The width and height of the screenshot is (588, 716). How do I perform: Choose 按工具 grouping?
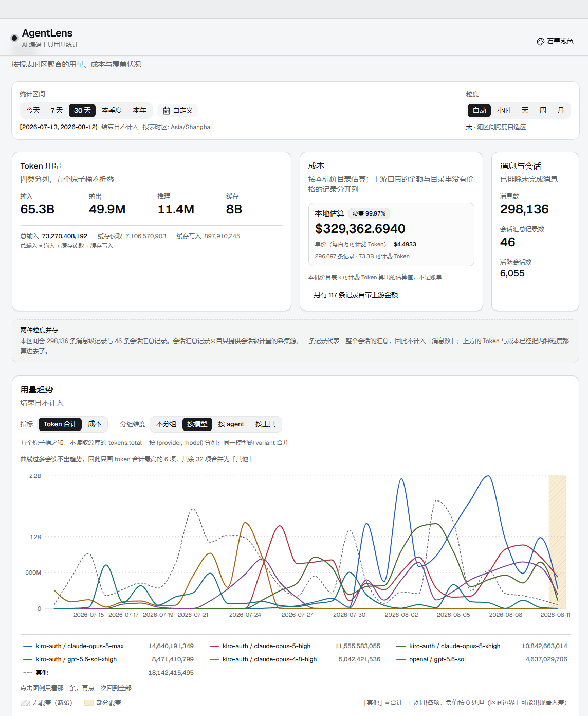pyautogui.click(x=265, y=424)
